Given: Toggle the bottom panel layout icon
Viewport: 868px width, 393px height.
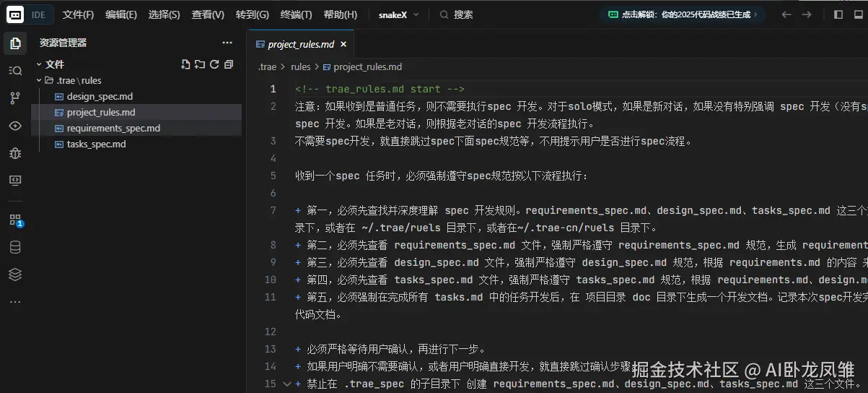Looking at the screenshot, I should tap(859, 14).
